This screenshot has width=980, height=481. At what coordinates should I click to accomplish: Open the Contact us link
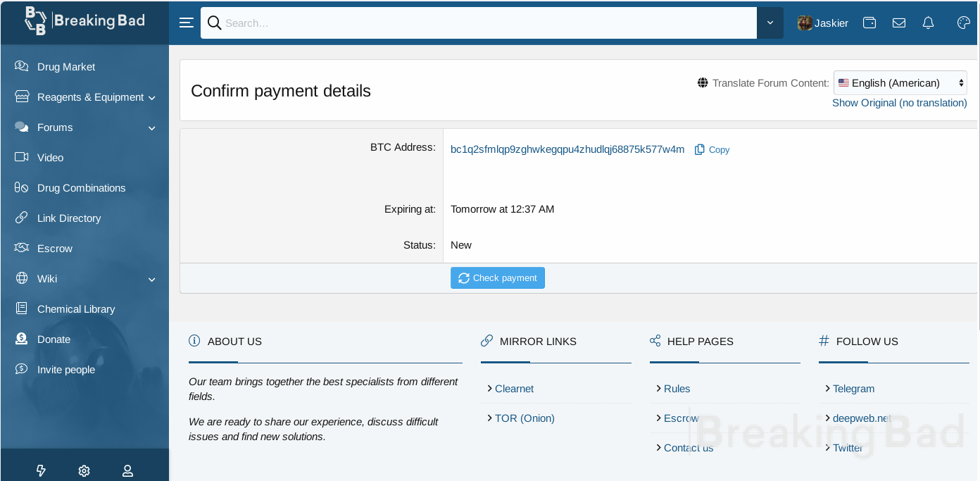689,448
